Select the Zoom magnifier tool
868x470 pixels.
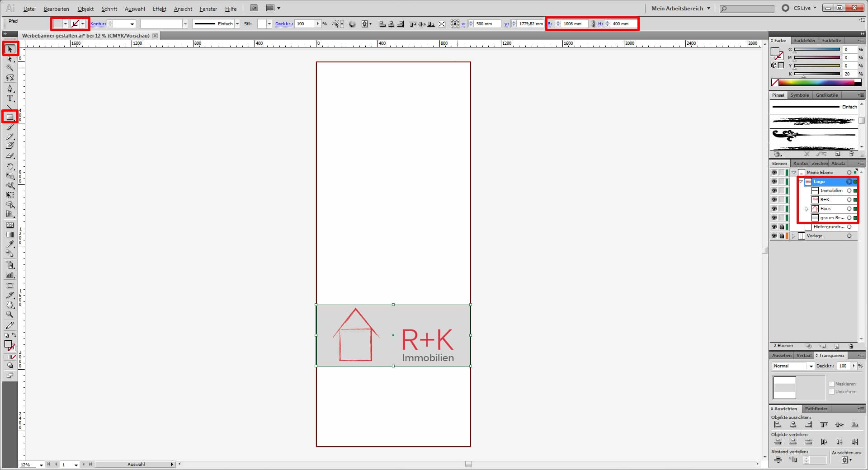point(10,314)
